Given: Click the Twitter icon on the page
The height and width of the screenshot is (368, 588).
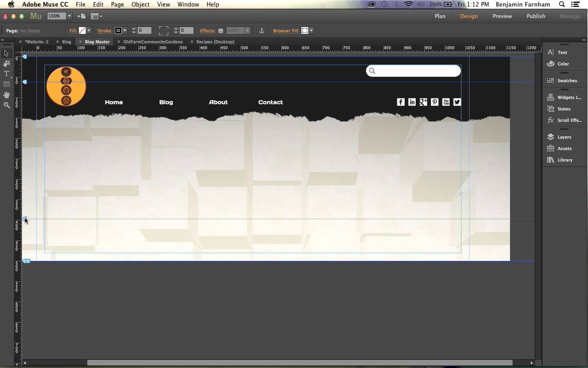Looking at the screenshot, I should 458,102.
